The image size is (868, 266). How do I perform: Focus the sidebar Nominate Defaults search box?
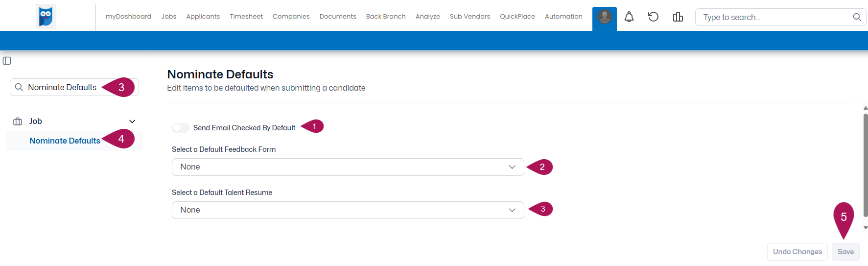point(74,87)
